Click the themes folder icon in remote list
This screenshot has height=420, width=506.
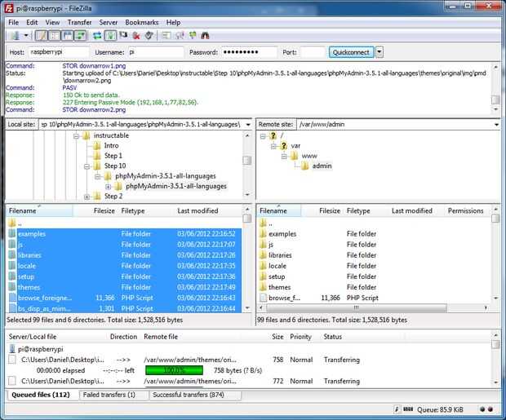tap(263, 287)
